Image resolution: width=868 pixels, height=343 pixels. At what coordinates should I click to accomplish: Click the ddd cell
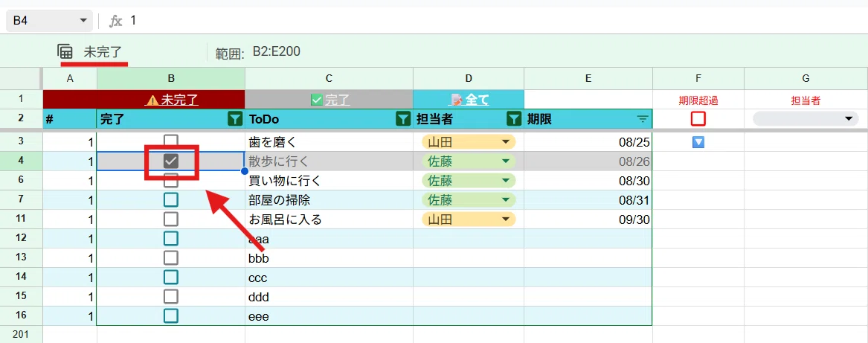[x=329, y=297]
